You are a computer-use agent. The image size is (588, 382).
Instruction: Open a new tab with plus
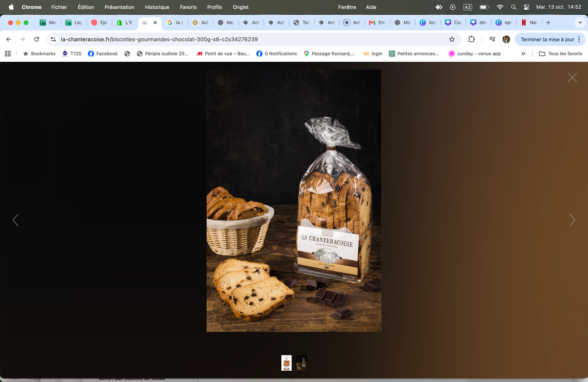click(548, 23)
